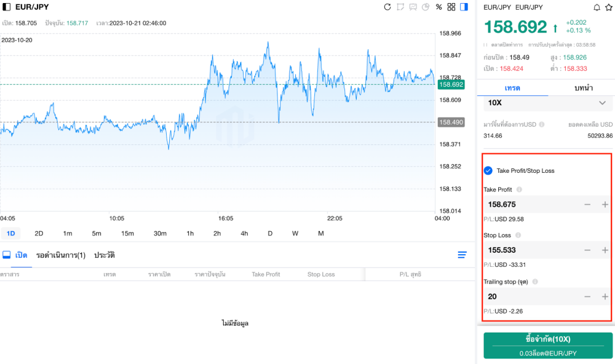This screenshot has height=364, width=615.
Task: Select the 15m chart timeframe
Action: [127, 234]
